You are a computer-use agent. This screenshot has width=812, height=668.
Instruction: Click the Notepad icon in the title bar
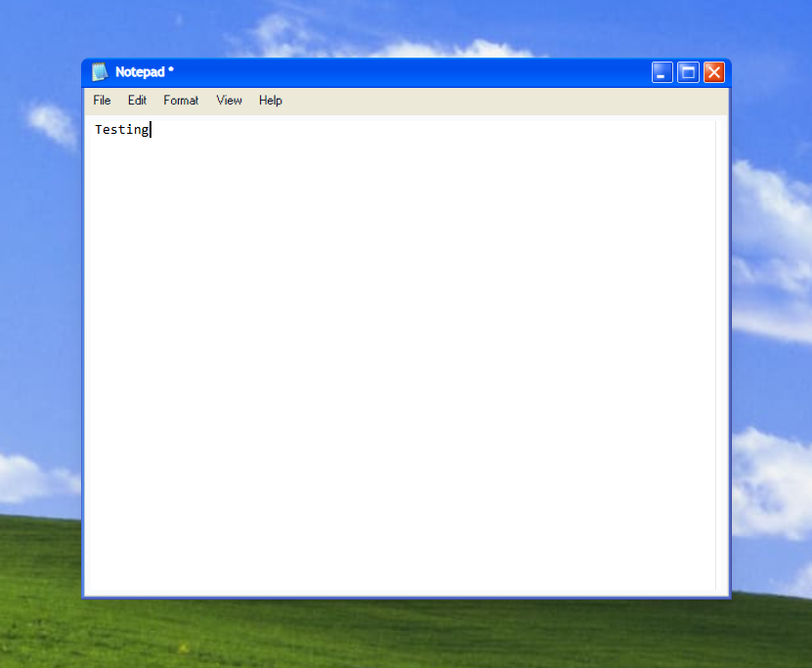click(x=99, y=71)
